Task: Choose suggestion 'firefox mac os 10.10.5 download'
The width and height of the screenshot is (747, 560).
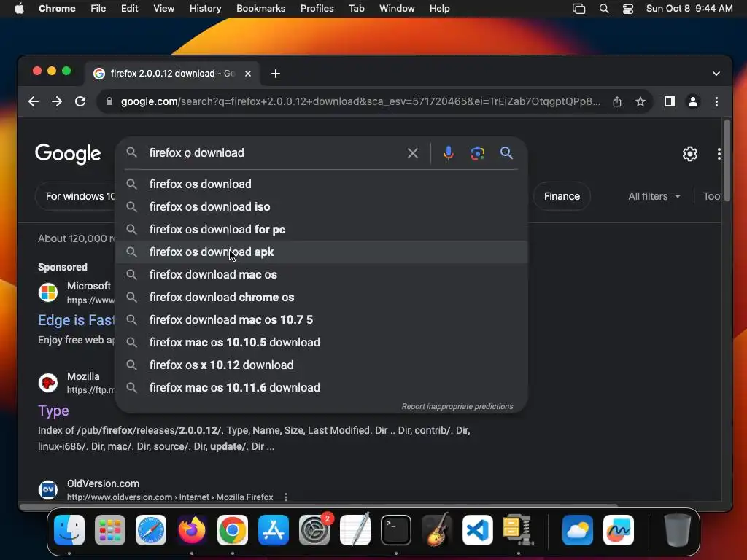Action: [322, 343]
